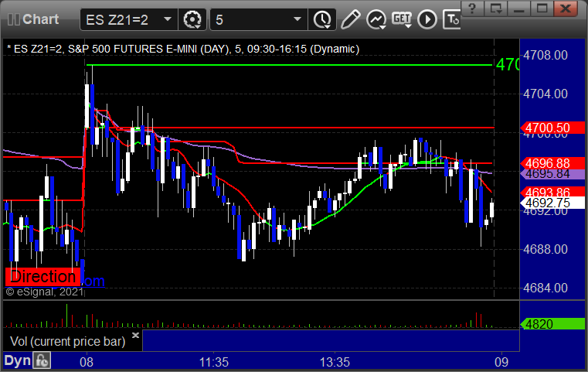Click the 4684.00 price axis label

click(x=546, y=288)
